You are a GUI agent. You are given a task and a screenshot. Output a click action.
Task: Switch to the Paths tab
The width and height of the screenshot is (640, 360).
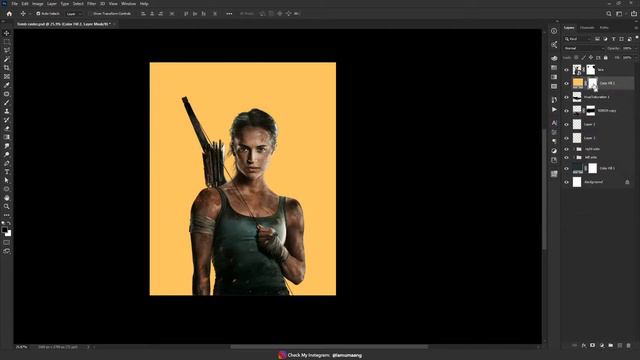(x=604, y=28)
